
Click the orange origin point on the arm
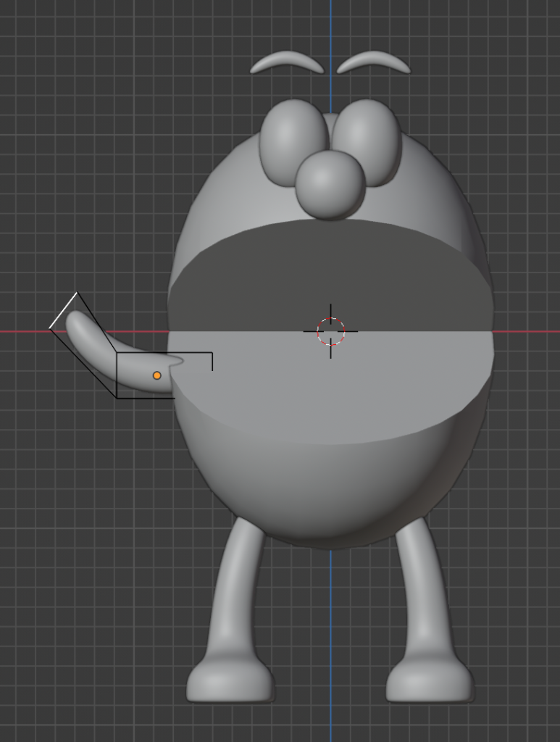(156, 375)
